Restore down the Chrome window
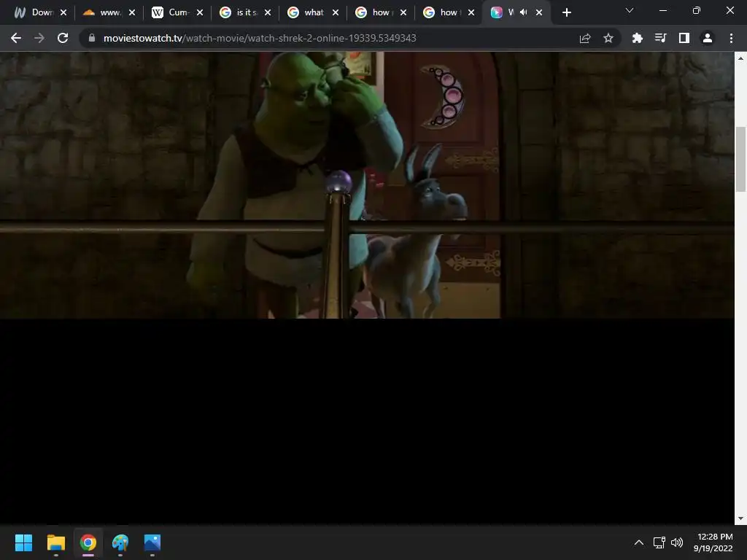747x560 pixels. point(697,10)
